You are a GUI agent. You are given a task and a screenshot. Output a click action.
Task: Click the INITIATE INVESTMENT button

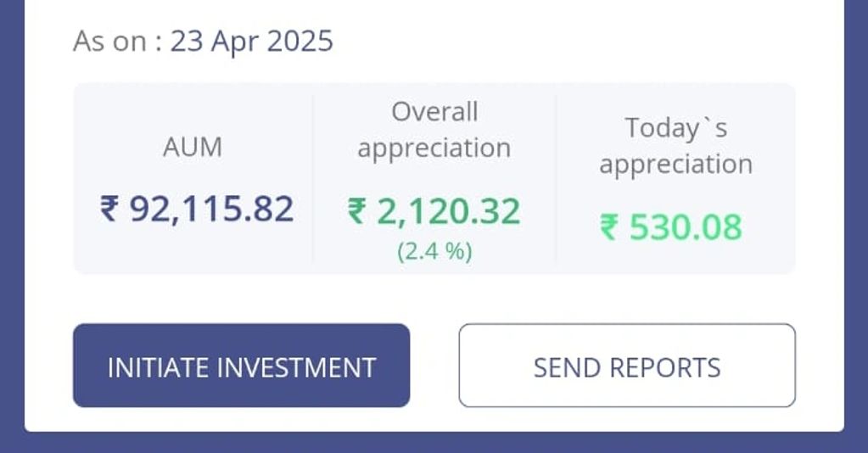(241, 366)
